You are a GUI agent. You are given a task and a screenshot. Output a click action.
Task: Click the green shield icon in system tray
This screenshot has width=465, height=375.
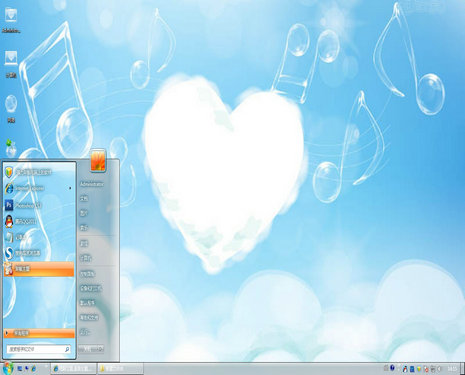(419, 369)
